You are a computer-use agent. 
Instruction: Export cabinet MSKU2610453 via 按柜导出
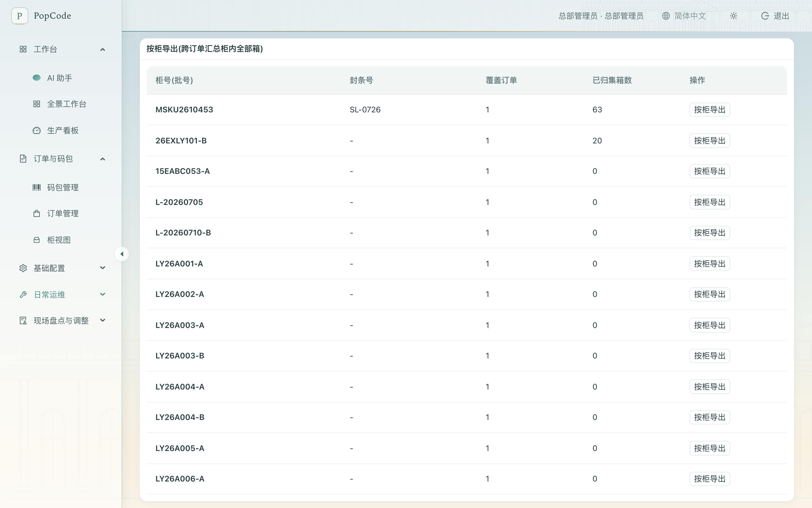click(x=710, y=110)
